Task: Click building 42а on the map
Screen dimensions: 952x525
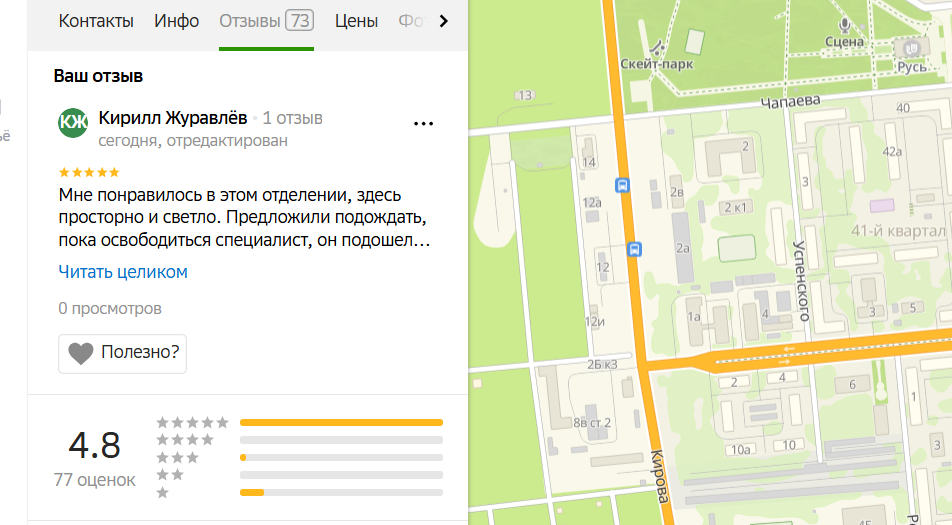Action: pyautogui.click(x=892, y=152)
